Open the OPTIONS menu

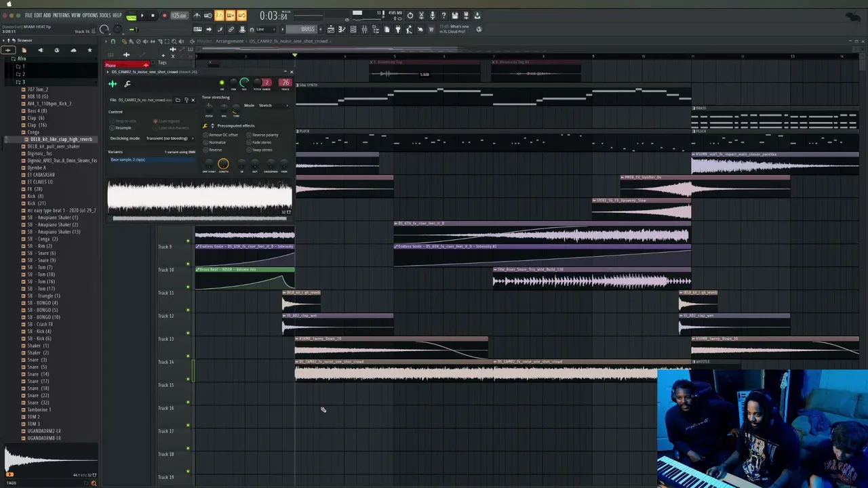coord(90,15)
